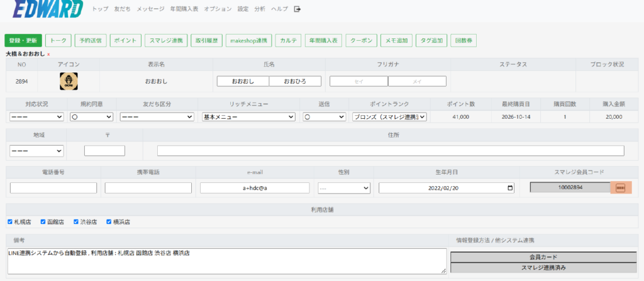This screenshot has height=281, width=644.
Task: Click the EDWARD logo
Action: pos(48,9)
